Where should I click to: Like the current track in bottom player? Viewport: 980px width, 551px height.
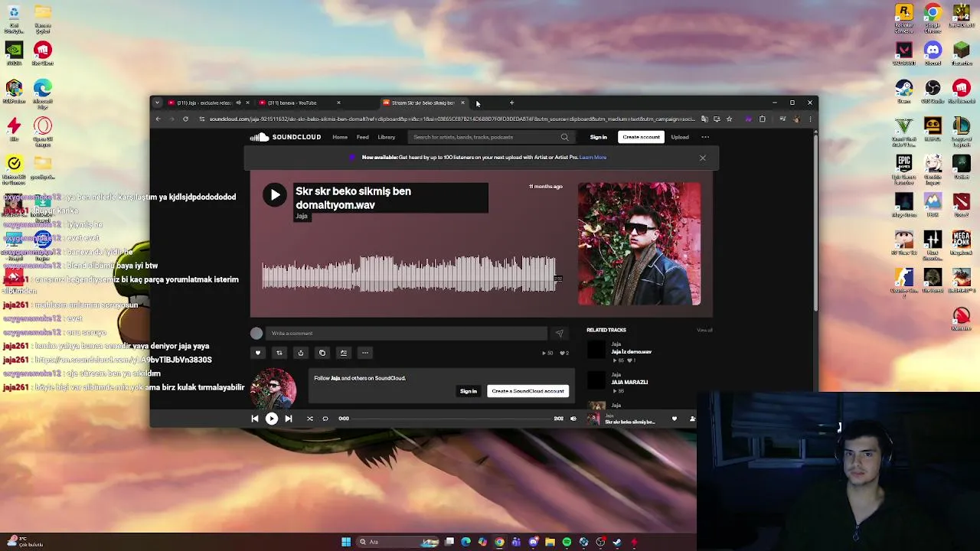pyautogui.click(x=675, y=419)
